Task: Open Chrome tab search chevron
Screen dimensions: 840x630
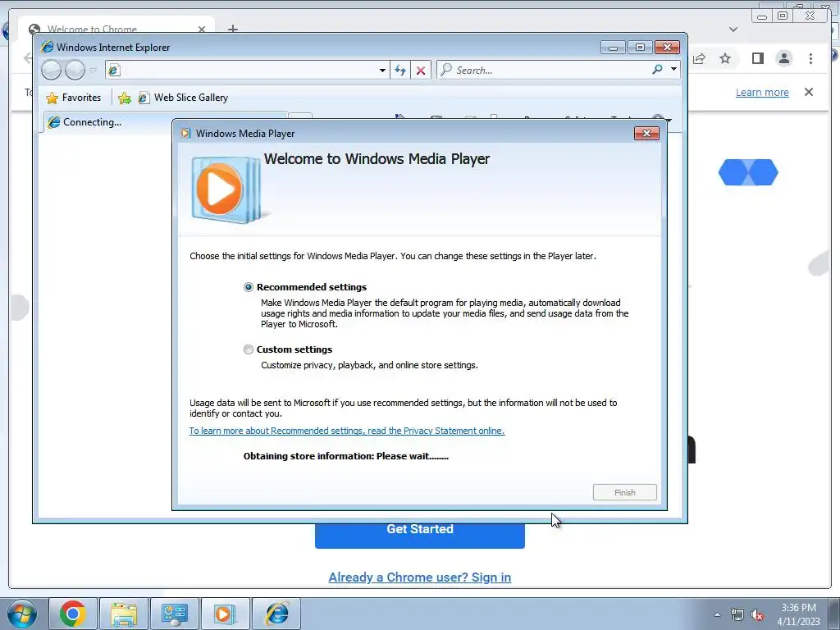Action: 733,30
